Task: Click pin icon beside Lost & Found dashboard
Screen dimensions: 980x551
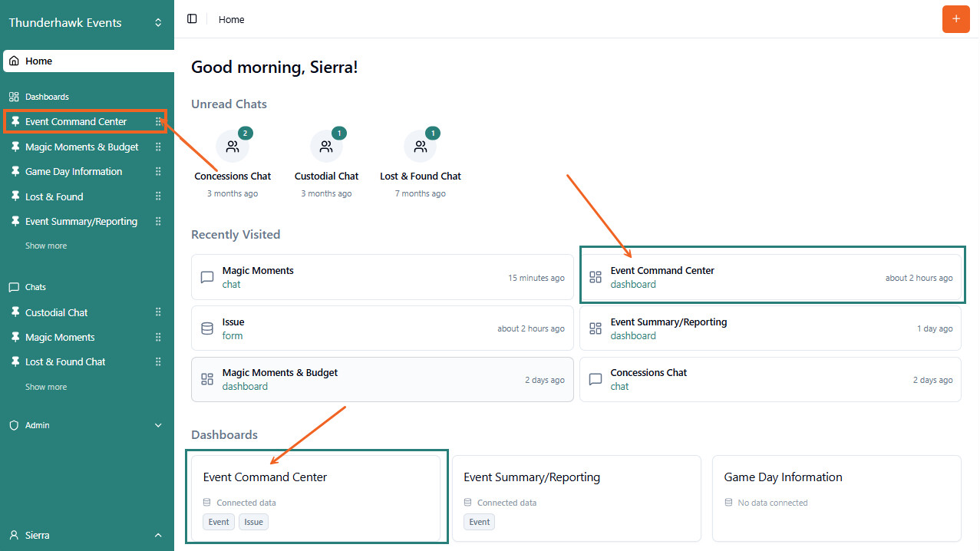Action: tap(15, 196)
